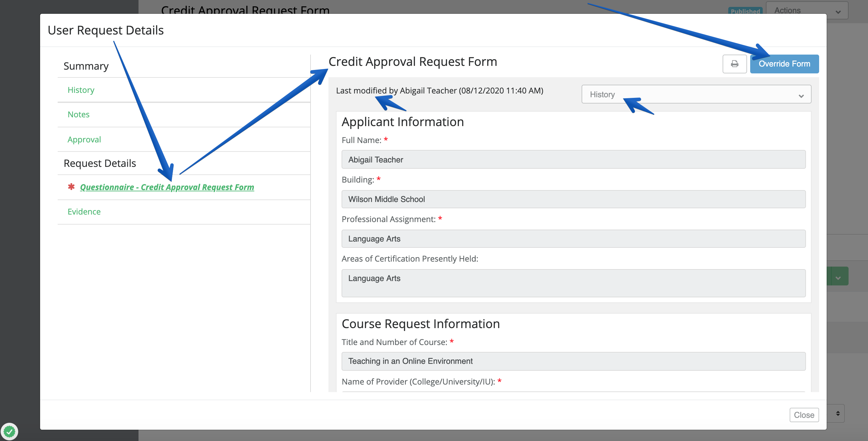Click the printer icon button
This screenshot has width=868, height=441.
coord(734,64)
